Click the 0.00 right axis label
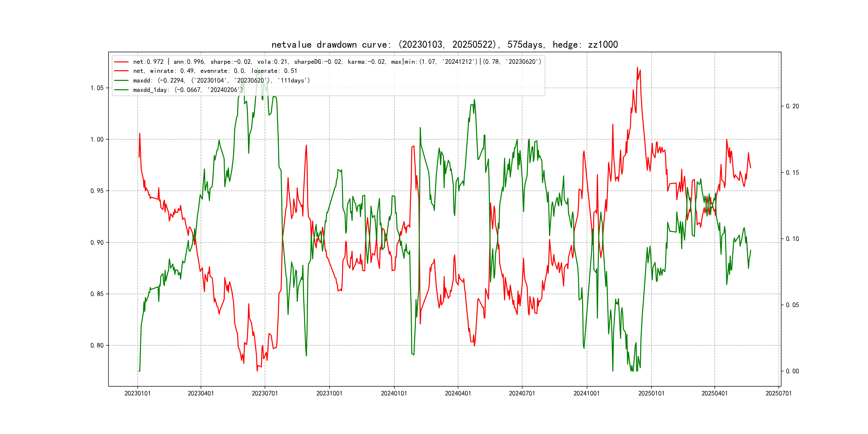The image size is (868, 434). [792, 371]
